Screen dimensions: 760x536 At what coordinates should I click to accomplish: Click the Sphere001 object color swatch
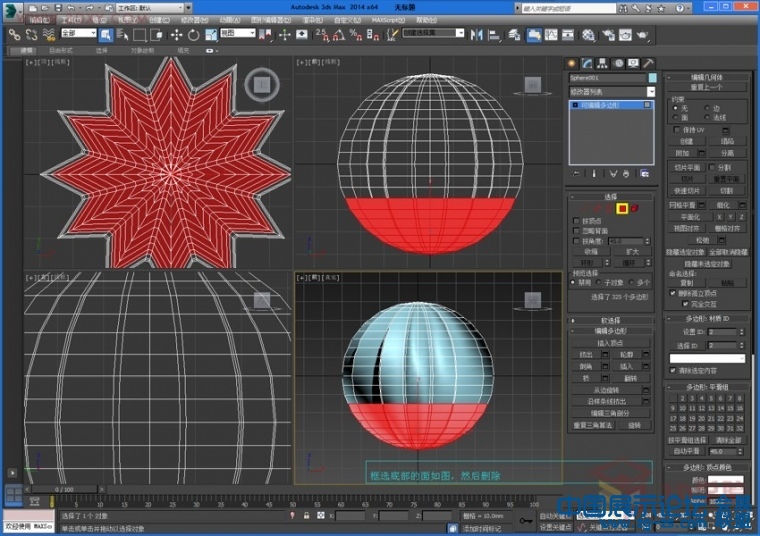[652, 78]
